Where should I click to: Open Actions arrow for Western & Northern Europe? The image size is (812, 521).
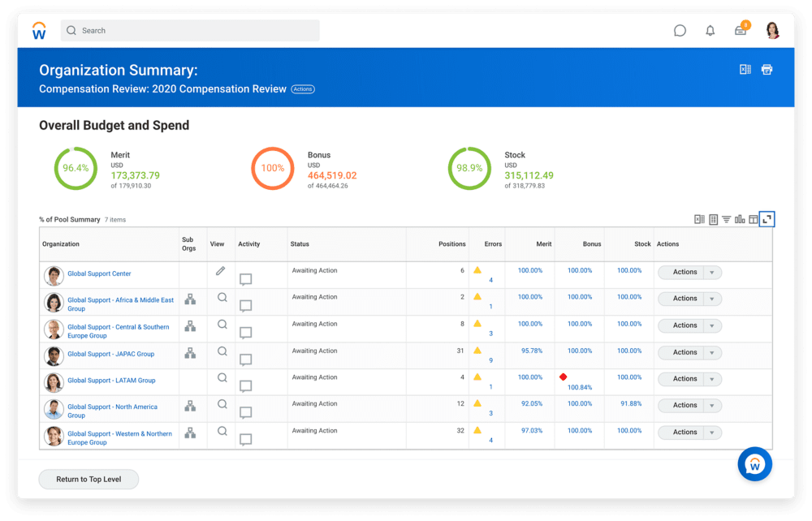pos(712,433)
